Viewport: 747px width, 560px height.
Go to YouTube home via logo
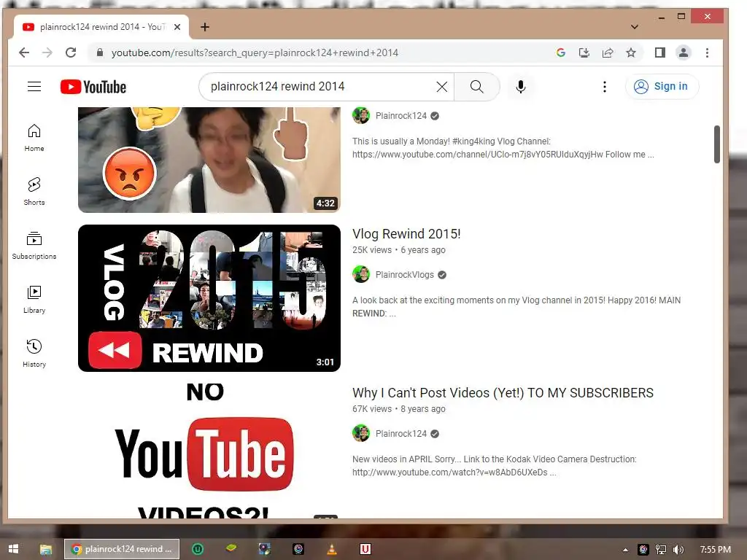pyautogui.click(x=93, y=87)
